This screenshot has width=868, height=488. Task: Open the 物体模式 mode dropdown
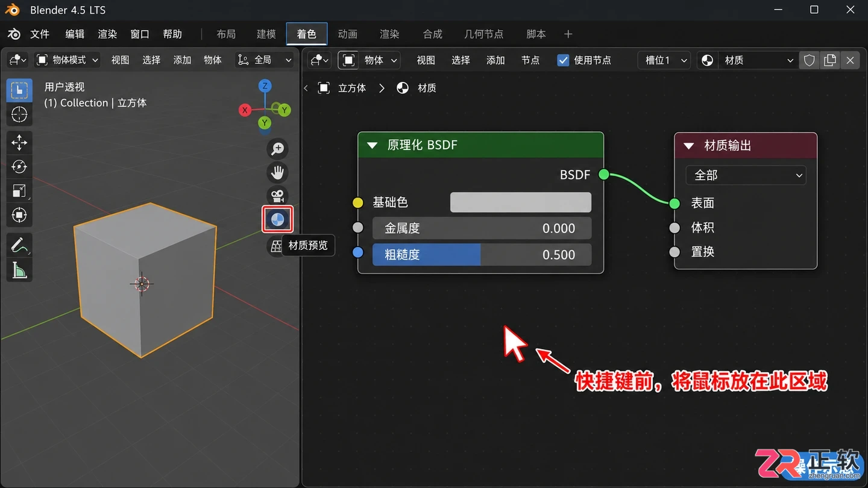coord(67,60)
